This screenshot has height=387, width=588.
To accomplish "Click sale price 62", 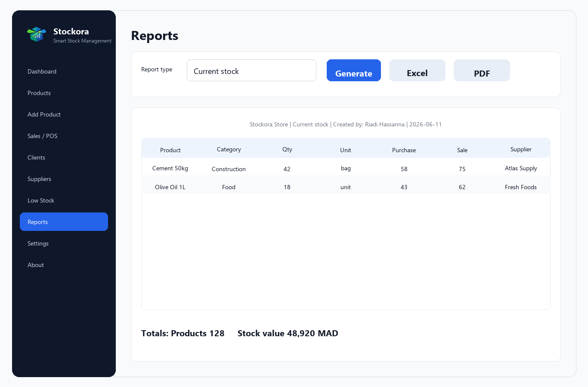I will pos(462,187).
